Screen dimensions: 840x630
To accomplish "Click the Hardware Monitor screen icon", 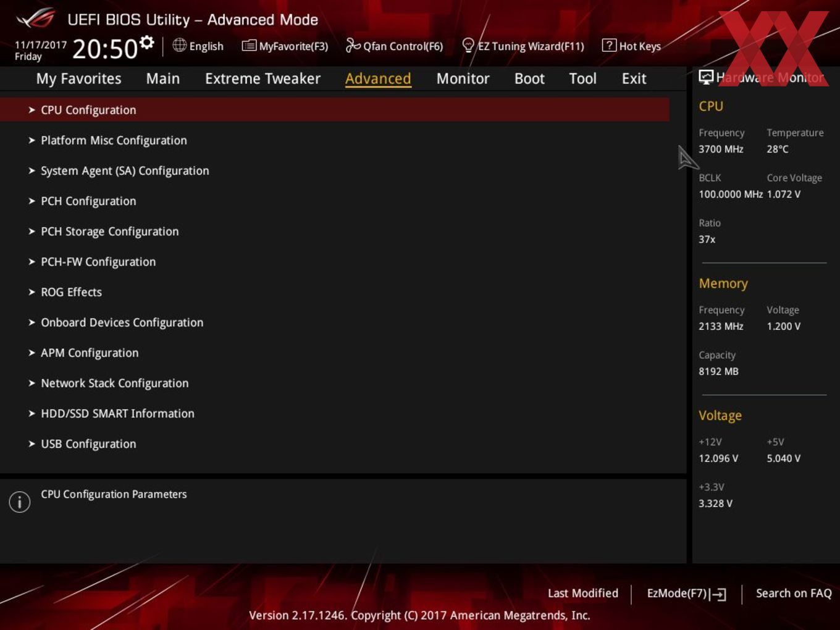I will coord(706,77).
